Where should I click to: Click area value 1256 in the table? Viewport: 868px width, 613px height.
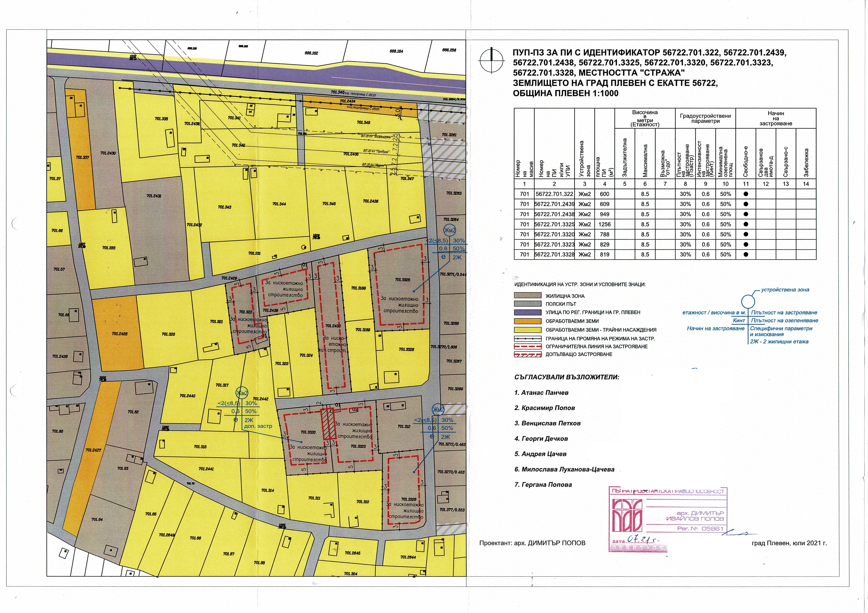tap(604, 224)
